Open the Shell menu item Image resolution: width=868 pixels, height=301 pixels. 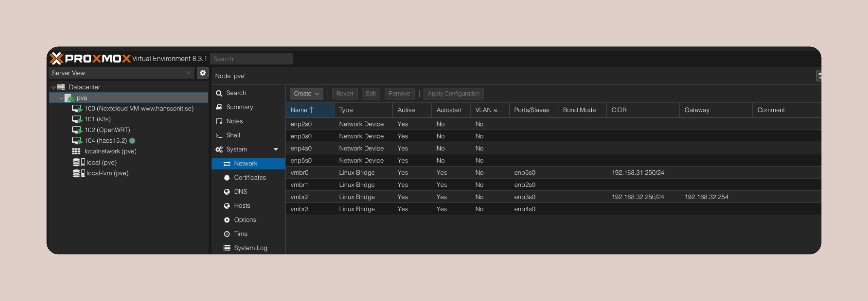coord(248,135)
